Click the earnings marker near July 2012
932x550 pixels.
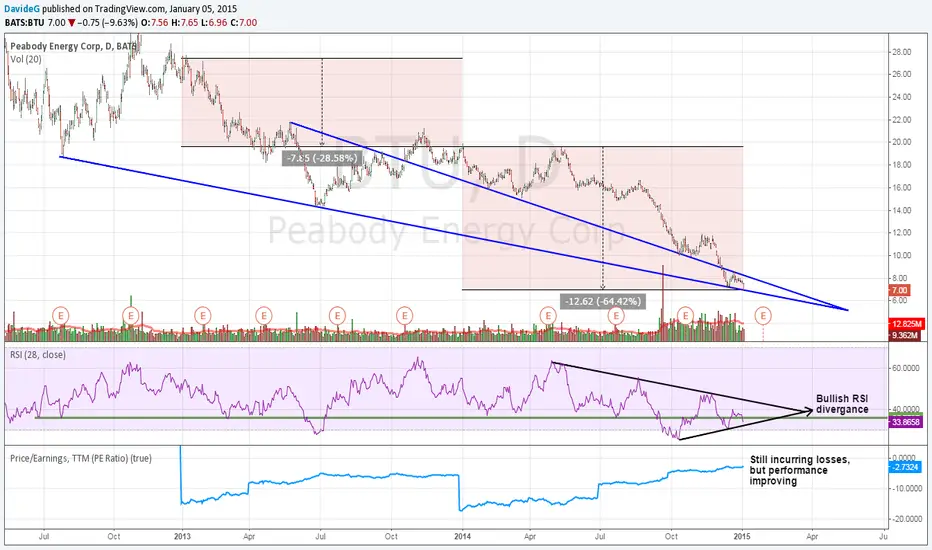[61, 315]
